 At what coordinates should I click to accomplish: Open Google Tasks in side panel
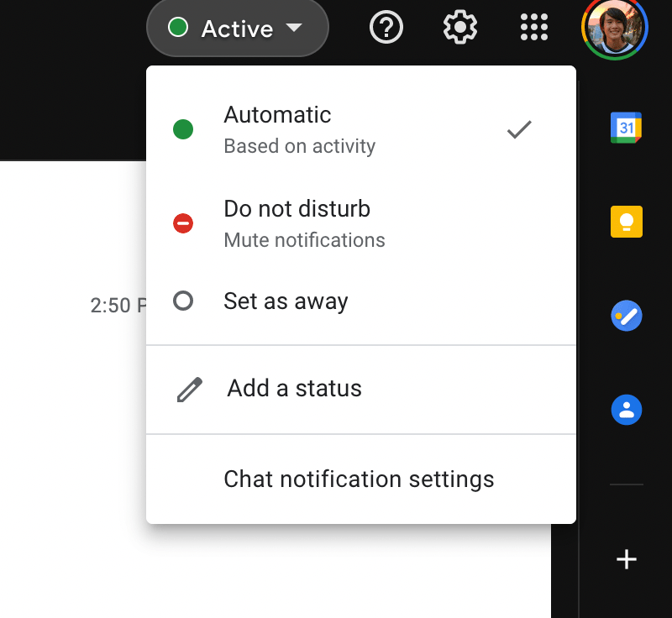[x=626, y=317]
